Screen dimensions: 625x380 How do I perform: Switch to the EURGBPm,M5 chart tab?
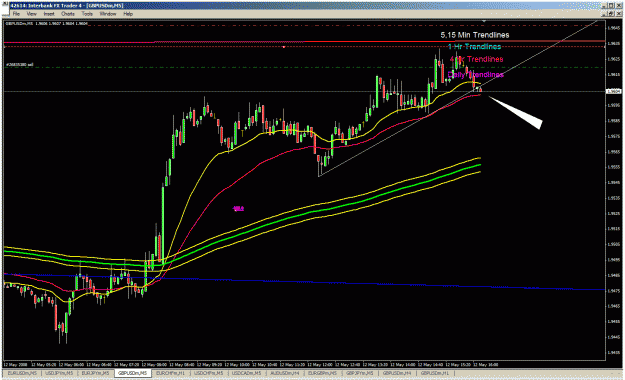tap(322, 373)
